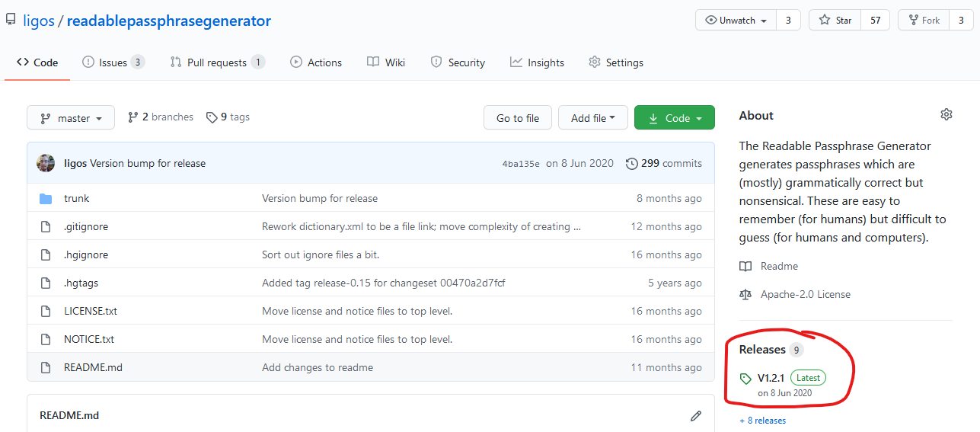Open the NOTICE.txt file
This screenshot has height=432, width=980.
pyautogui.click(x=89, y=339)
